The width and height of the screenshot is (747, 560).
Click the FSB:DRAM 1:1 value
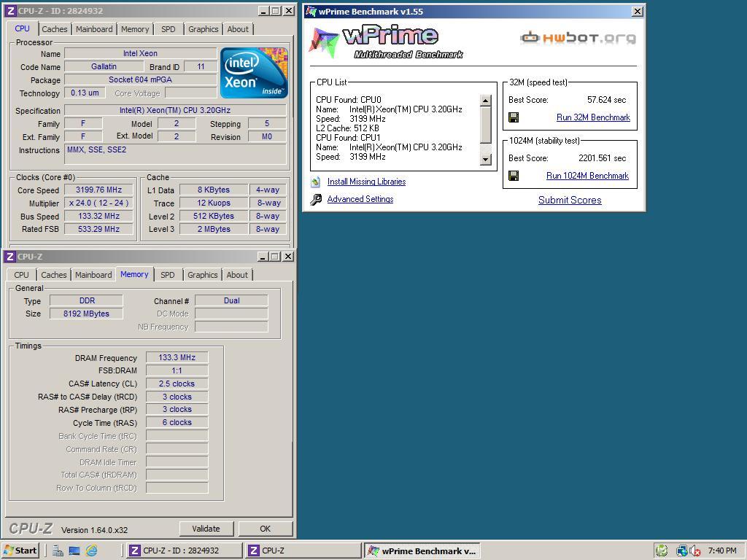(x=177, y=370)
